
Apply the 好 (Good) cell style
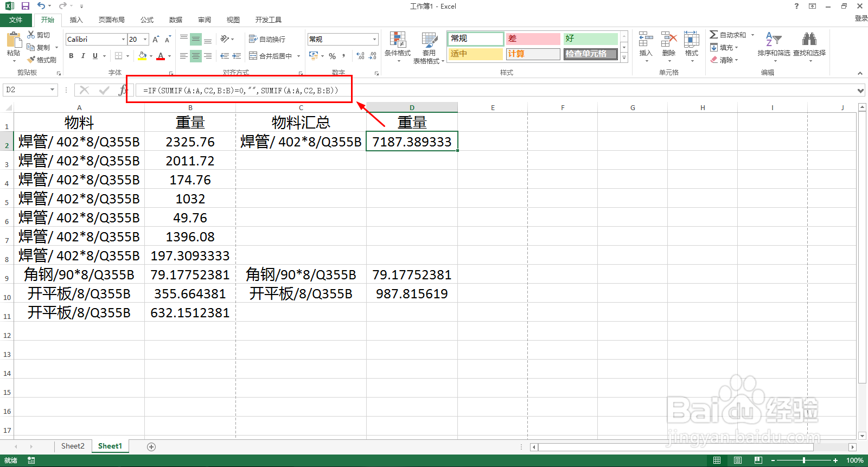(591, 39)
